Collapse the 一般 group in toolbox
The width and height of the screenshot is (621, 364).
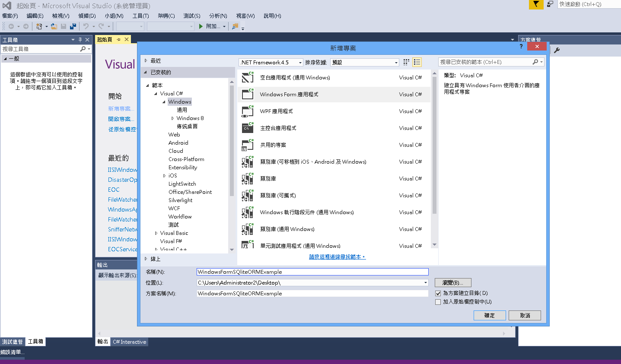pos(5,59)
